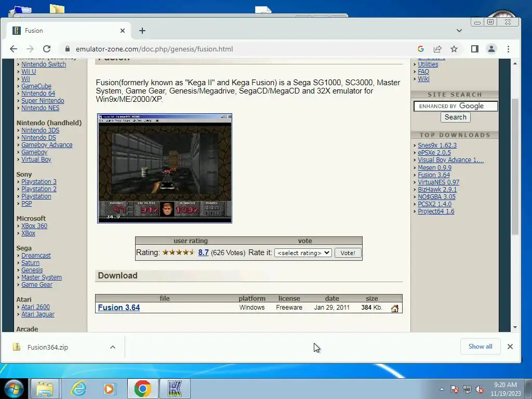Click the Google site search field
532x399 pixels.
click(x=456, y=106)
